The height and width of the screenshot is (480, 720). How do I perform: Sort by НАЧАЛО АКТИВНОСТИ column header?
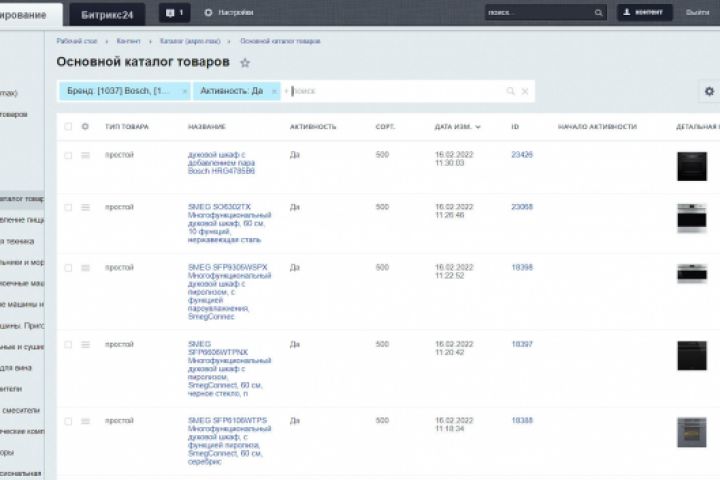[597, 127]
